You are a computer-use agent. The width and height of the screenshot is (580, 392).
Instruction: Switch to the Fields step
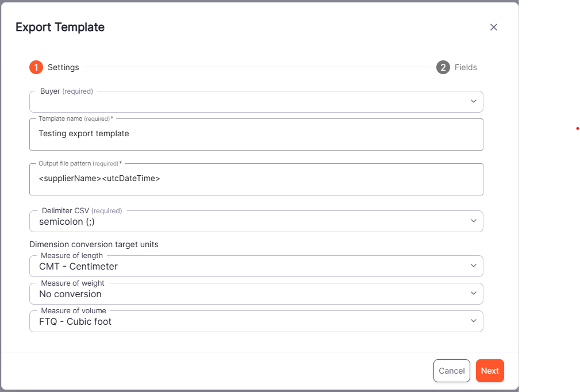pos(466,67)
